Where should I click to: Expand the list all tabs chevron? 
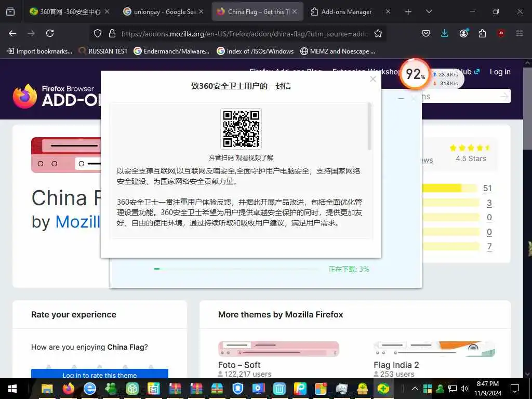click(x=429, y=11)
